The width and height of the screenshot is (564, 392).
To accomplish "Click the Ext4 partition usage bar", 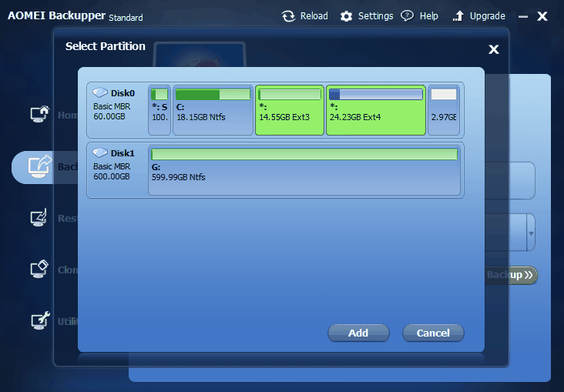I will (x=376, y=95).
